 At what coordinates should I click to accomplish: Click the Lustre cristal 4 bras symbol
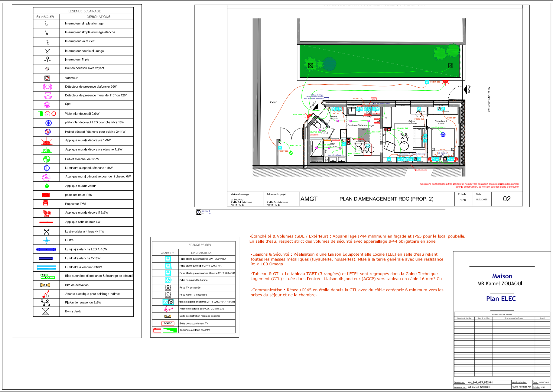pos(47,232)
